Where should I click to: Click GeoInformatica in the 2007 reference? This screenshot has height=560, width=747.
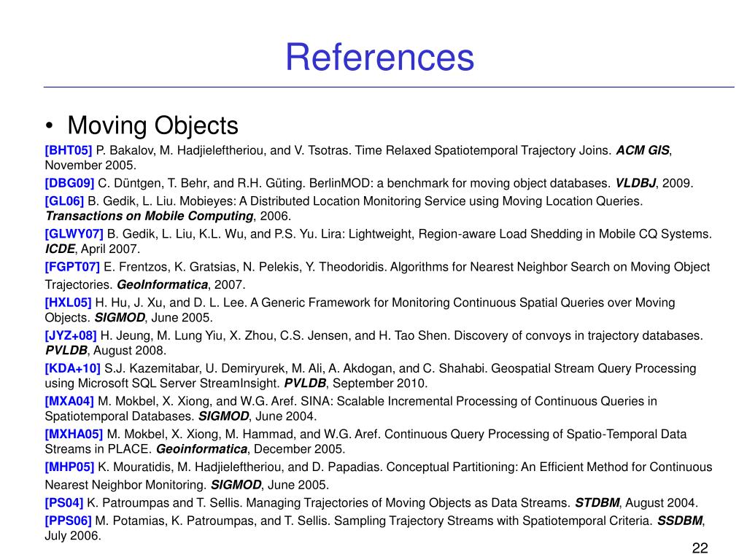pyautogui.click(x=163, y=285)
